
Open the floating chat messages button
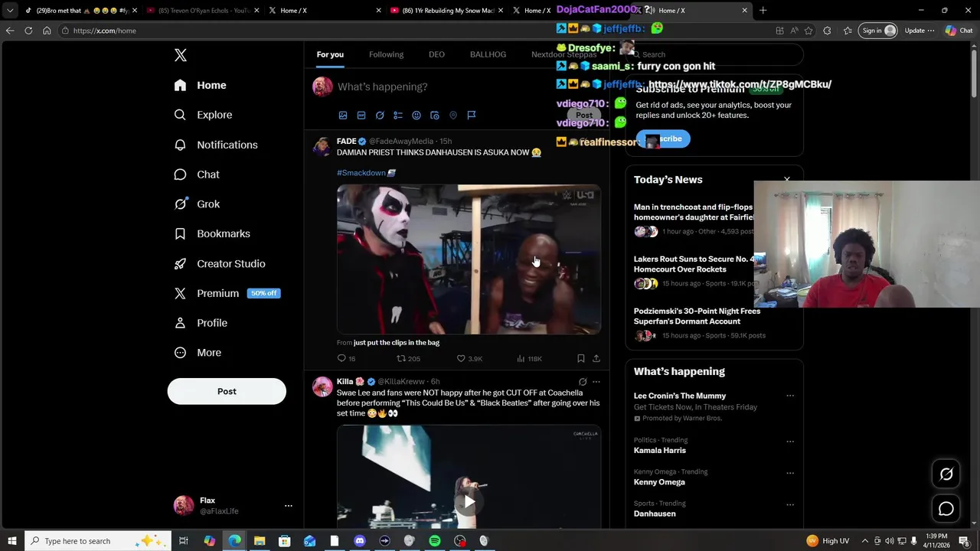pyautogui.click(x=946, y=509)
